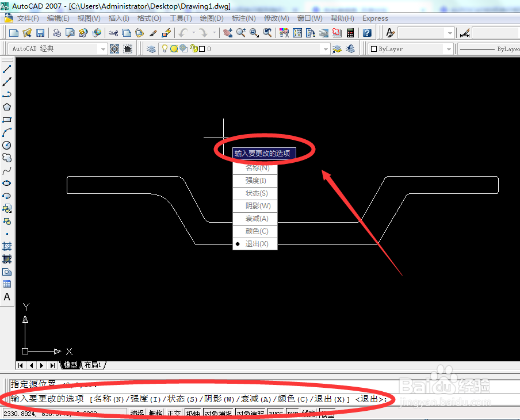Click the Workspace Settings gear icon
Image resolution: width=520 pixels, height=420 pixels.
click(114, 49)
